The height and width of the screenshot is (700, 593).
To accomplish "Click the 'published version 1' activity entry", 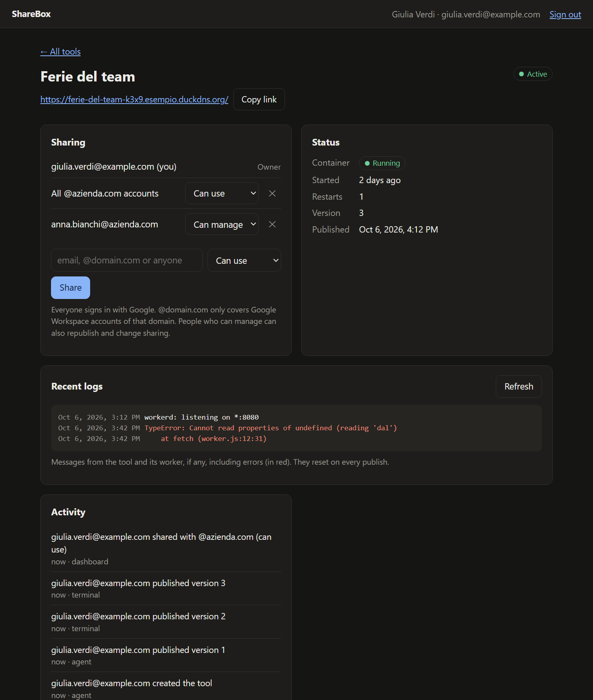I will (x=166, y=655).
